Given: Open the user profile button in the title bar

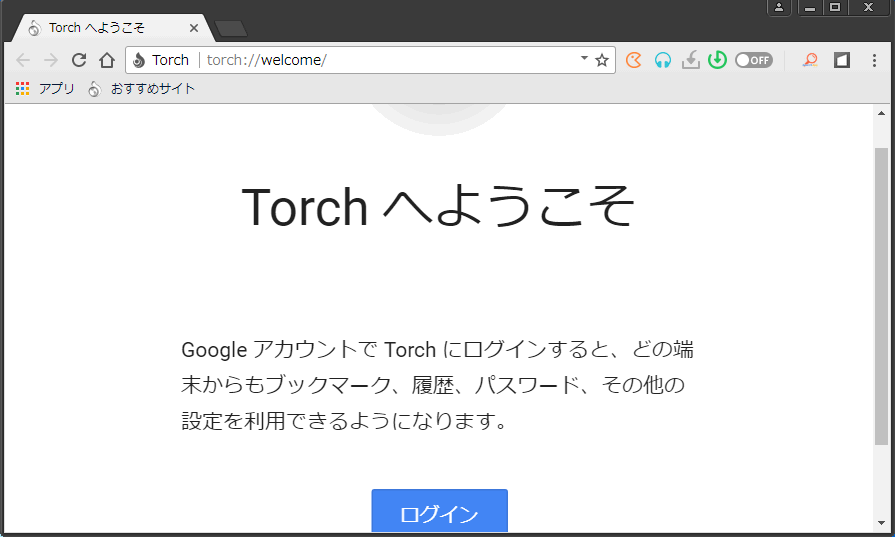Looking at the screenshot, I should point(779,8).
